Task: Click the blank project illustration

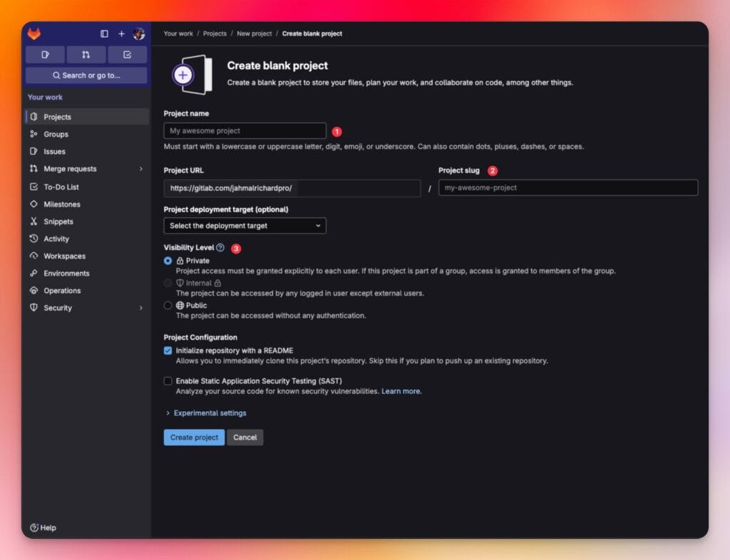Action: click(192, 75)
